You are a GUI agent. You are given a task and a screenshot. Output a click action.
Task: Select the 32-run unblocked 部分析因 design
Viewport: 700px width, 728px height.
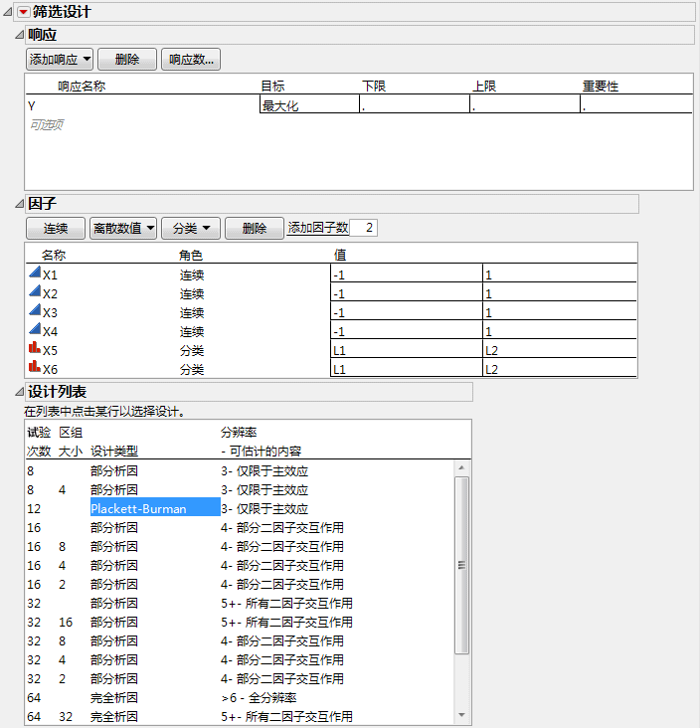[x=240, y=604]
